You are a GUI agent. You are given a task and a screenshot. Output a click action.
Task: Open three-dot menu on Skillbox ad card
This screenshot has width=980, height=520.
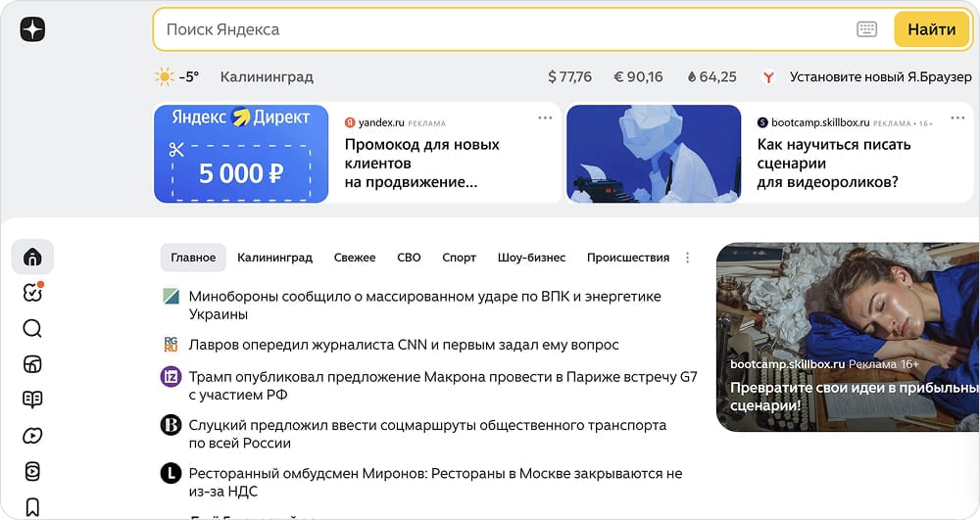click(x=957, y=118)
